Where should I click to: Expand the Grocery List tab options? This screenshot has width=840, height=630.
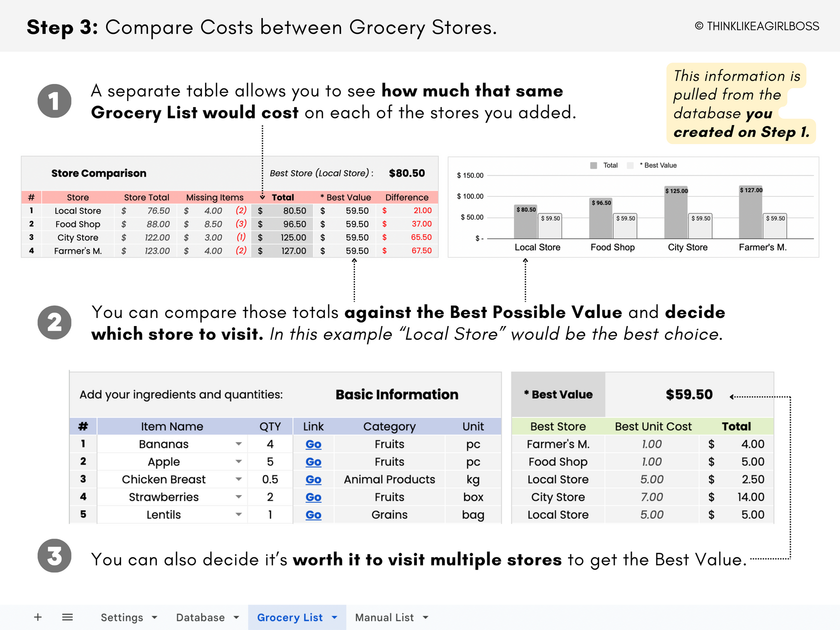333,617
